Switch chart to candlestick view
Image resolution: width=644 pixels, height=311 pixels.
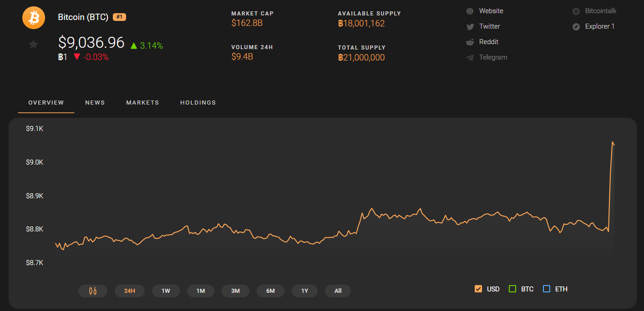pos(93,291)
